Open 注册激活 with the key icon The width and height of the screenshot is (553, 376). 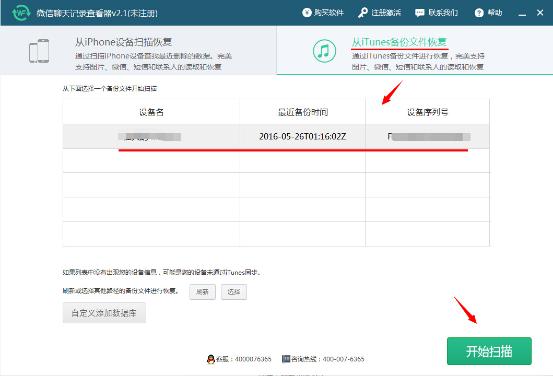point(379,13)
